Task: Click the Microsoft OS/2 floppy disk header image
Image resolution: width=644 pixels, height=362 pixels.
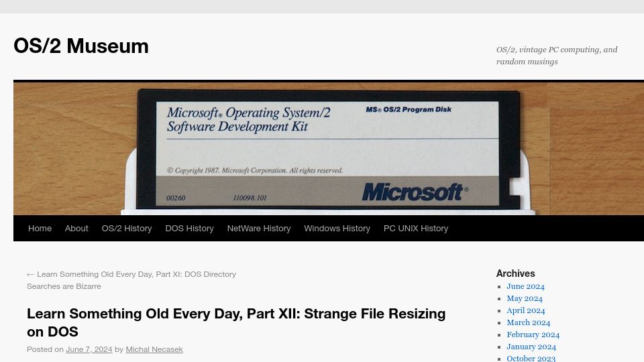Action: tap(329, 149)
